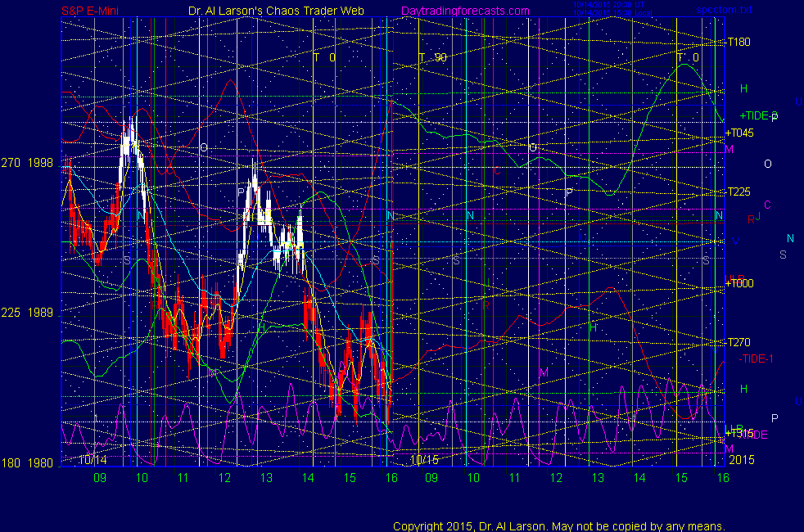The image size is (804, 532).
Task: Open the Daytradingforecasts.com link
Action: pos(465,11)
